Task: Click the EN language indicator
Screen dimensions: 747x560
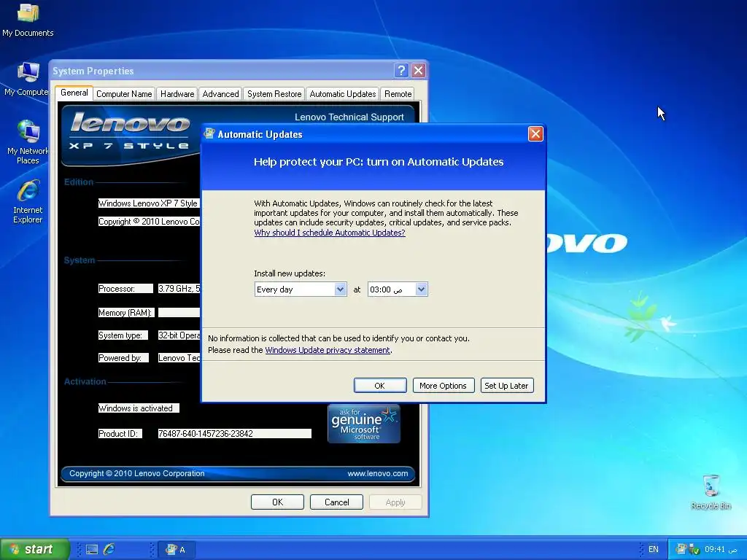Action: click(653, 550)
